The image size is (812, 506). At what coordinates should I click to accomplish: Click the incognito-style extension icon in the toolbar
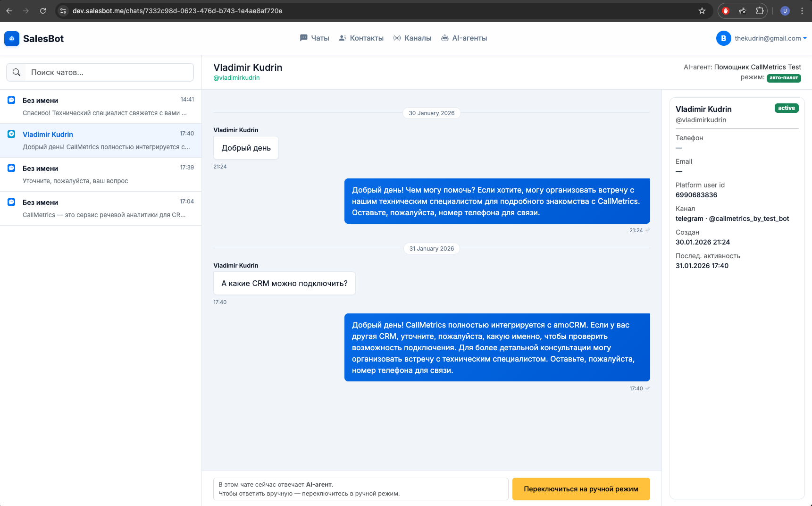(743, 11)
